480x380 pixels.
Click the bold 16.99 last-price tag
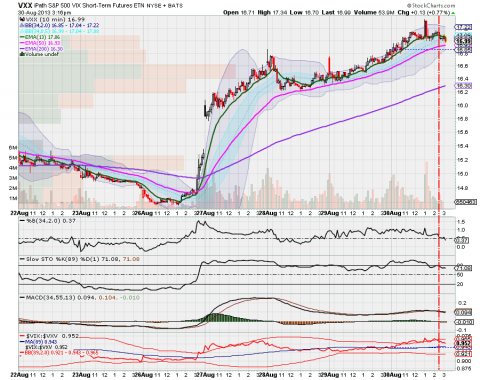pyautogui.click(x=463, y=41)
